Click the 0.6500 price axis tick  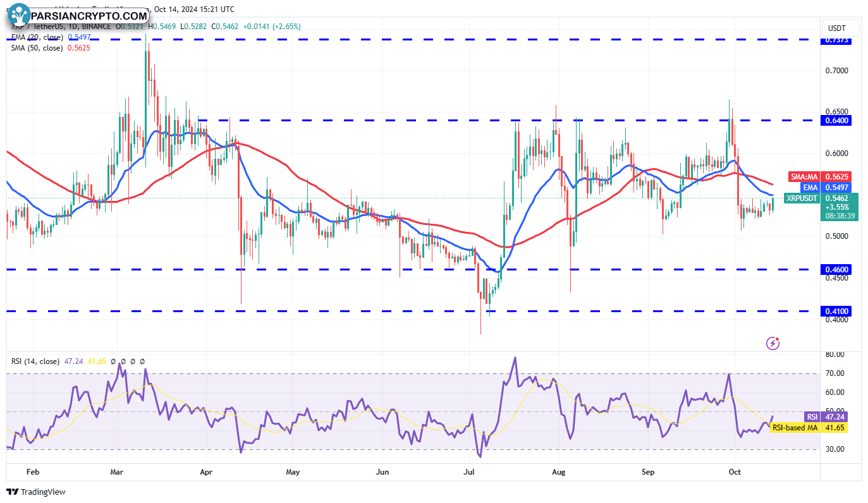coord(837,112)
